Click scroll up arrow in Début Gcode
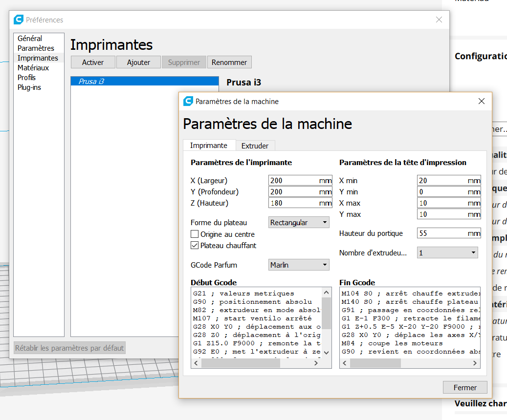Image resolution: width=507 pixels, height=420 pixels. click(x=326, y=293)
